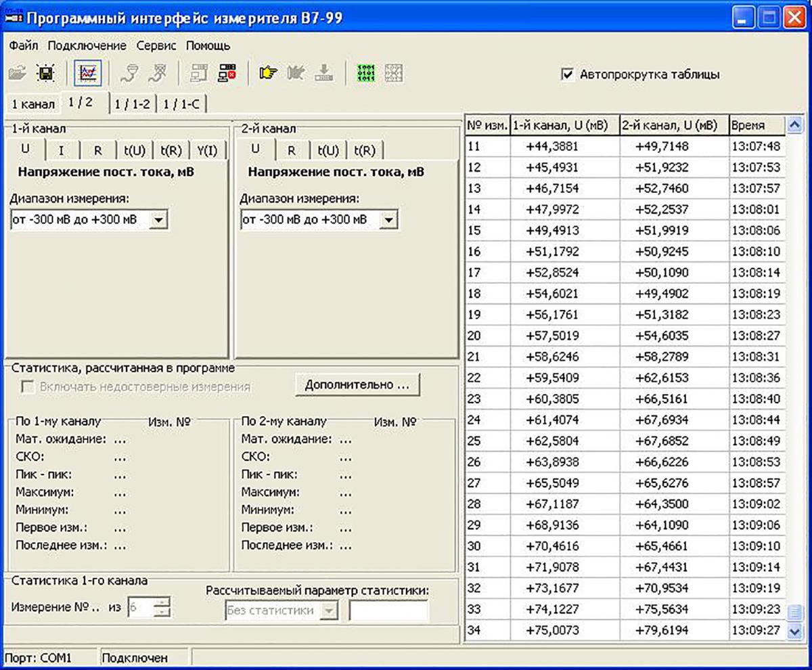Open the Подключение menu
Viewport: 812px width, 670px height.
coord(87,46)
